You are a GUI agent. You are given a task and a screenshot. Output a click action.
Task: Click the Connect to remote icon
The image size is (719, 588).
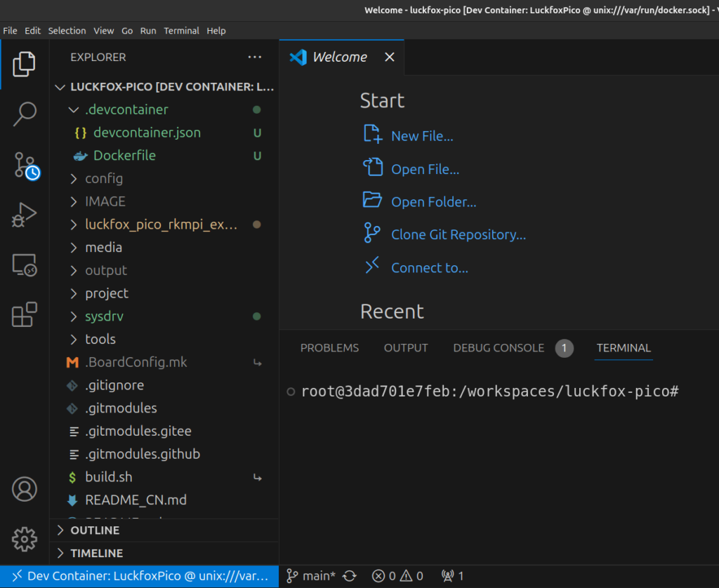(x=372, y=265)
